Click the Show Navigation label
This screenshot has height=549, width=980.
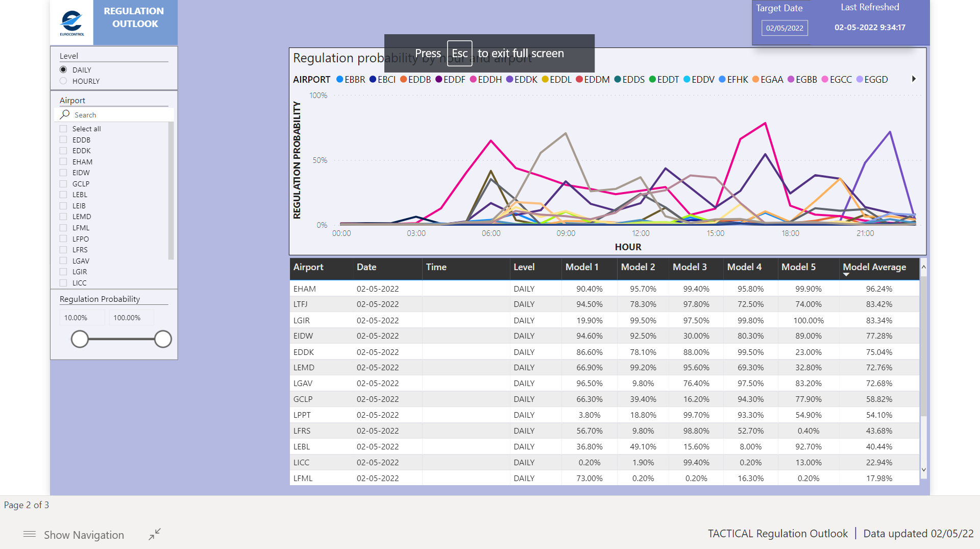coord(84,535)
